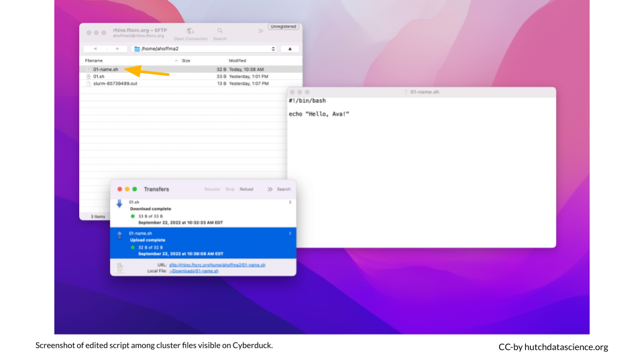The height and width of the screenshot is (362, 644).
Task: Click the 01-name.sh title of the editor window
Action: tap(424, 92)
